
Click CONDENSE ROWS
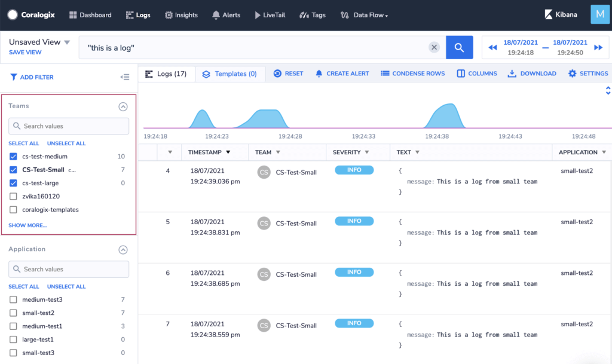[x=412, y=74]
